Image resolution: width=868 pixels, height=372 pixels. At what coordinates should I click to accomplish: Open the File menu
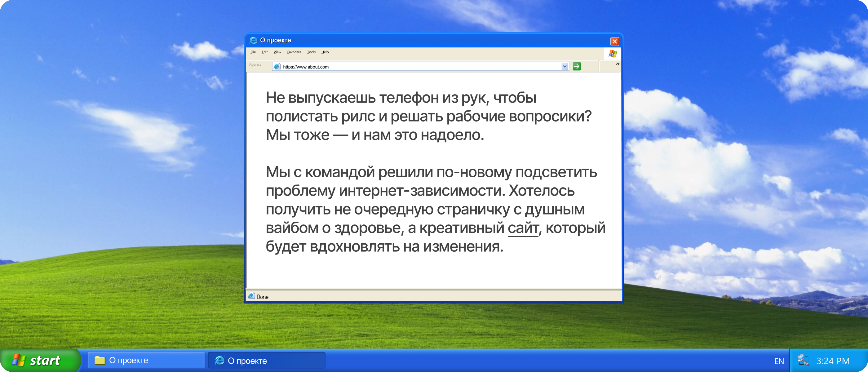tap(253, 52)
